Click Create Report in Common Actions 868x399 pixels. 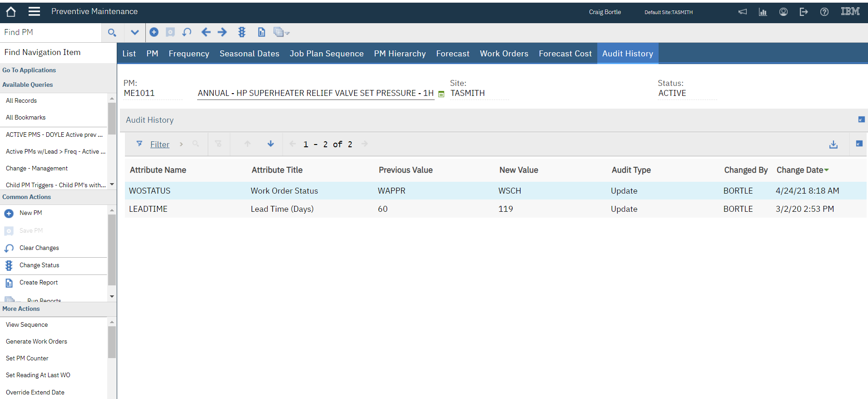[39, 282]
